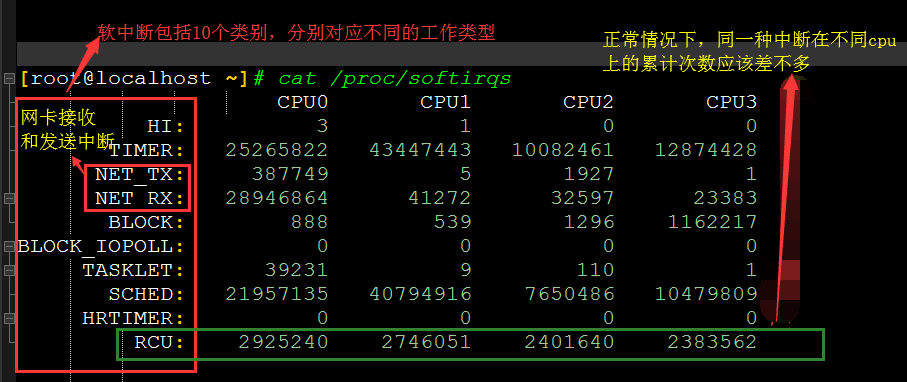The width and height of the screenshot is (907, 382).
Task: Click the 'HI:' row label
Action: (166, 126)
